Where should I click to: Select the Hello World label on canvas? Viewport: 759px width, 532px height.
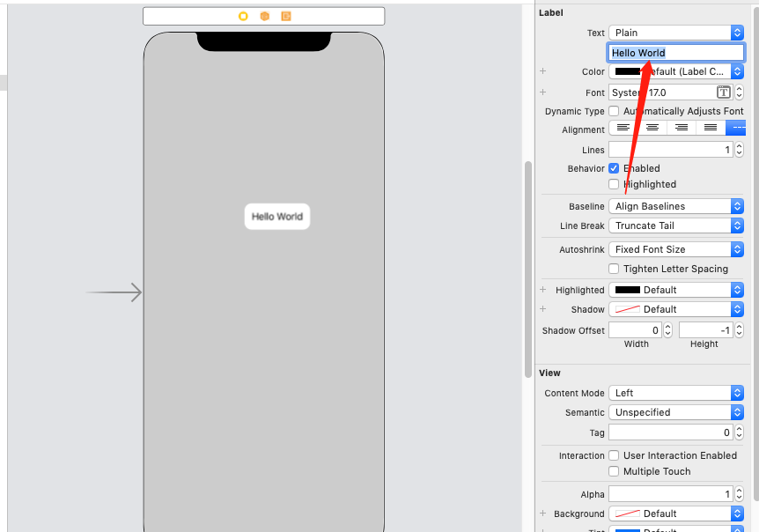276,217
